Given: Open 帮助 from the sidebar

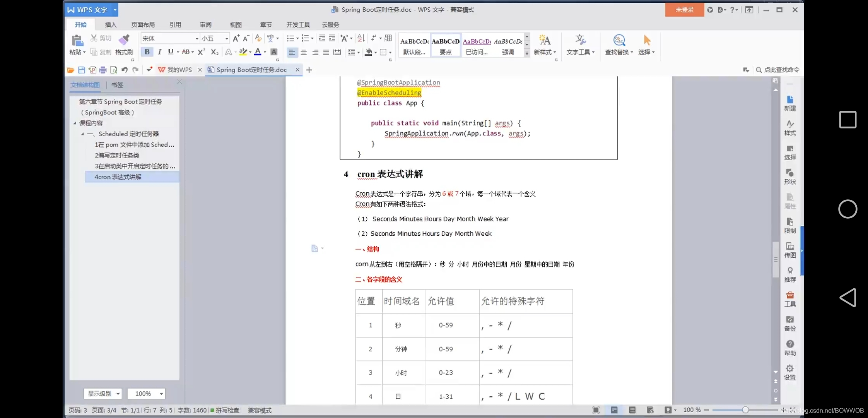Looking at the screenshot, I should (790, 348).
